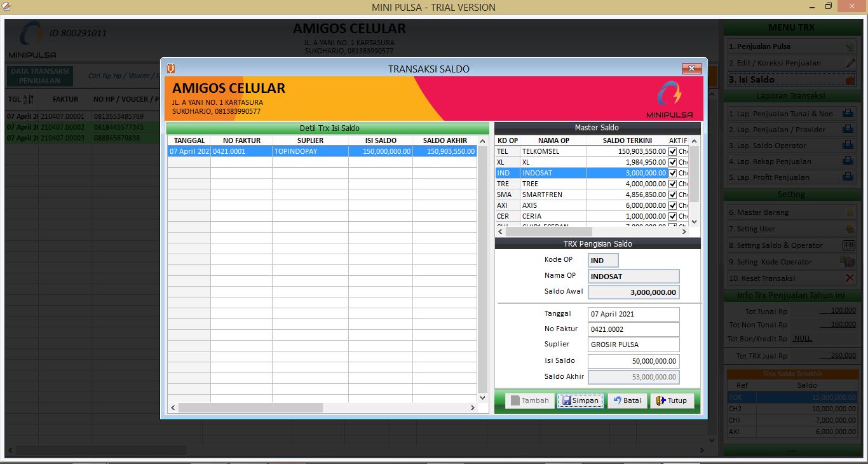
Task: Click the No Faktur input field
Action: point(634,329)
